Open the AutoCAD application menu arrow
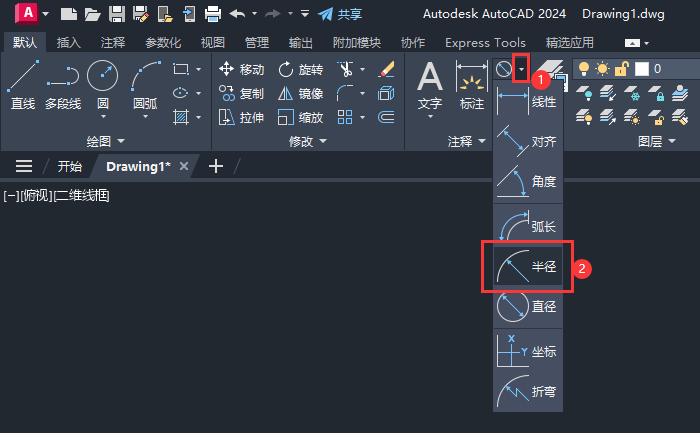Screen dimensions: 700x433 [46, 14]
